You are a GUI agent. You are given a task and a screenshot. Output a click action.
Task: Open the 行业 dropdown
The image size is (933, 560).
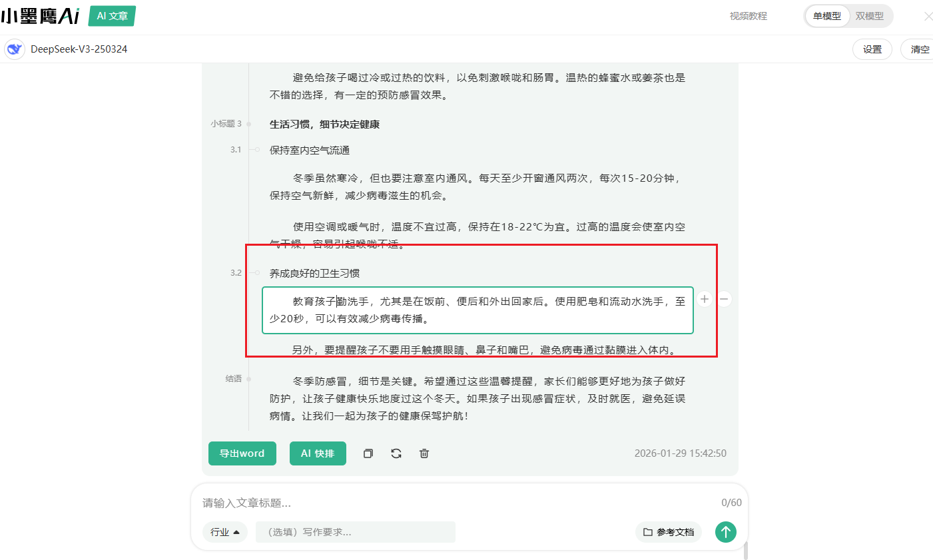coord(224,532)
